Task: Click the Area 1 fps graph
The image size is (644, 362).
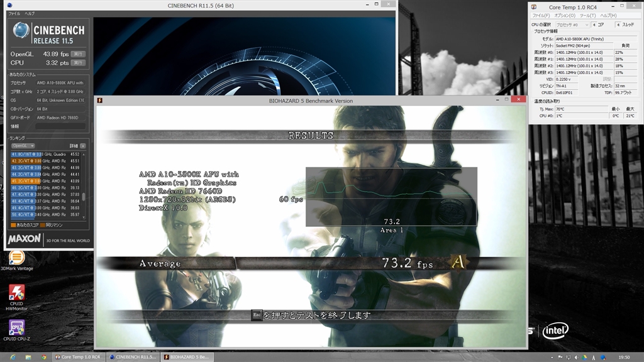Action: coord(391,197)
